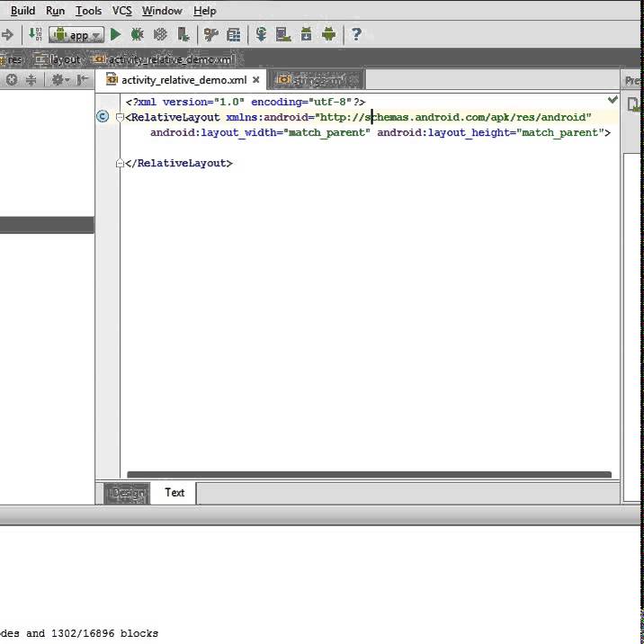Open the Settings wrench icon
The width and height of the screenshot is (644, 644).
[x=211, y=34]
